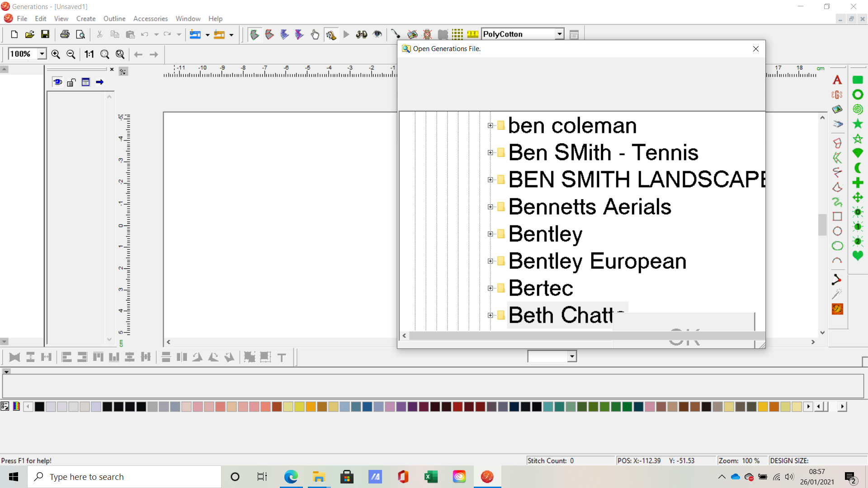Click the undo dropdown arrow
This screenshot has height=488, width=868.
156,34
